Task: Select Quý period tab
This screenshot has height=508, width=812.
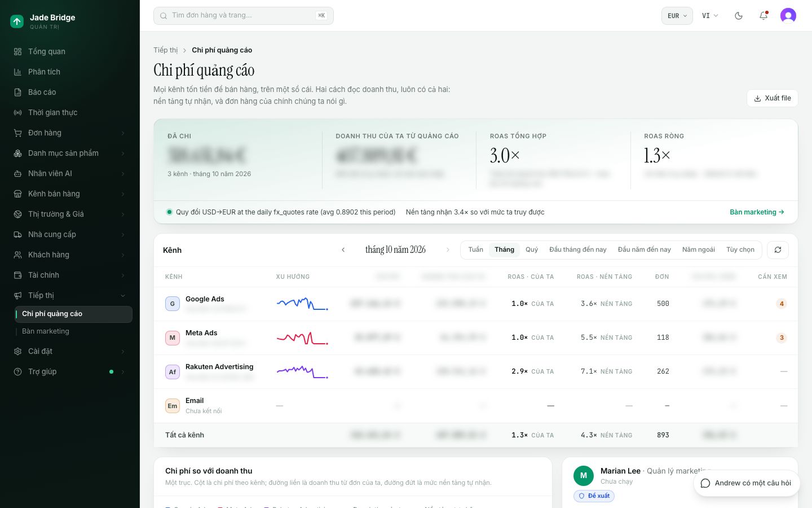Action: coord(532,249)
